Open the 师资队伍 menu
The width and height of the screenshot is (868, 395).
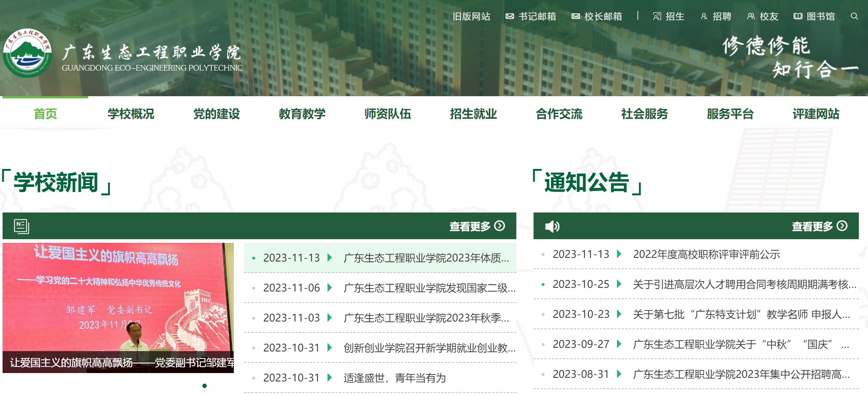pos(388,114)
